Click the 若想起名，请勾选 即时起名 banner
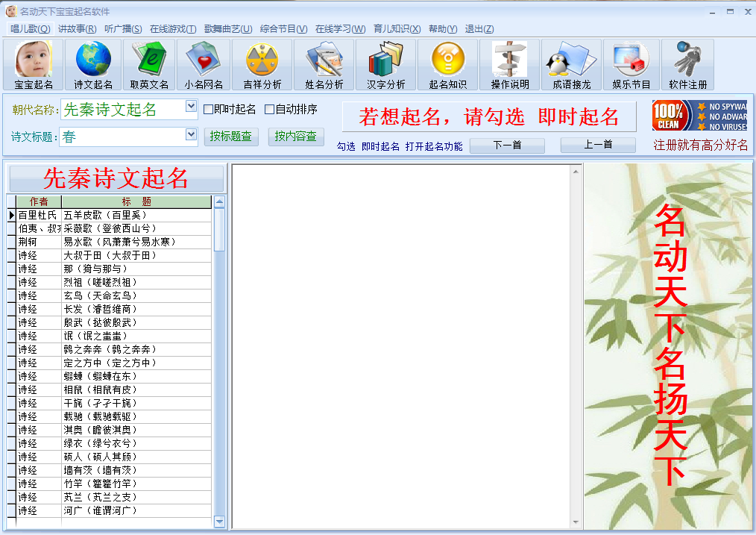Screen dimensions: 756x535 [489, 116]
